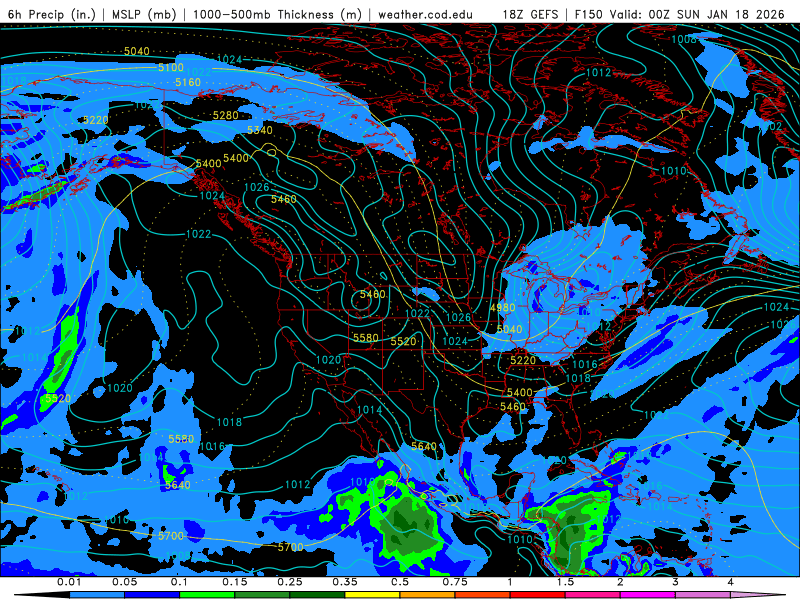Viewport: 800px width, 600px height.
Task: Click the '6h Precip (in.)' header label
Action: point(52,14)
